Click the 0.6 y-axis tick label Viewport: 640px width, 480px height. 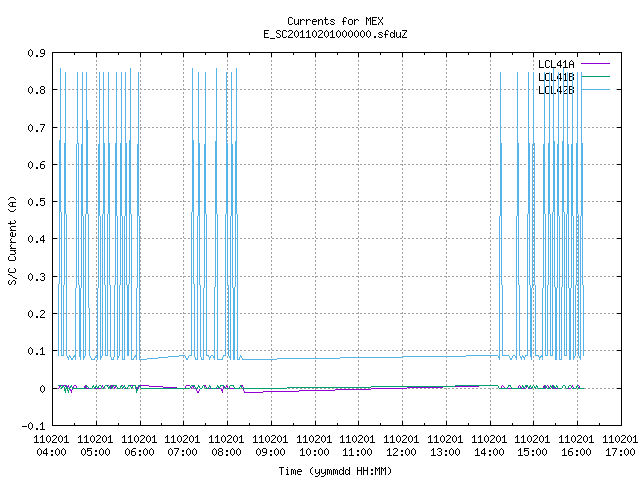[x=36, y=165]
